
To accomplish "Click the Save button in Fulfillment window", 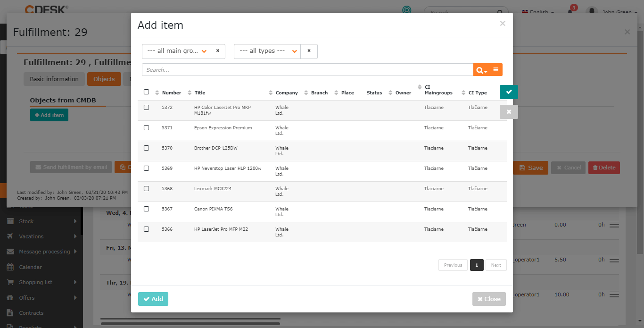I will pyautogui.click(x=531, y=168).
